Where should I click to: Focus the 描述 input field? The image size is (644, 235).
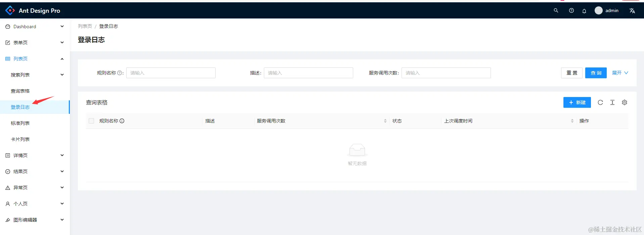tap(309, 73)
